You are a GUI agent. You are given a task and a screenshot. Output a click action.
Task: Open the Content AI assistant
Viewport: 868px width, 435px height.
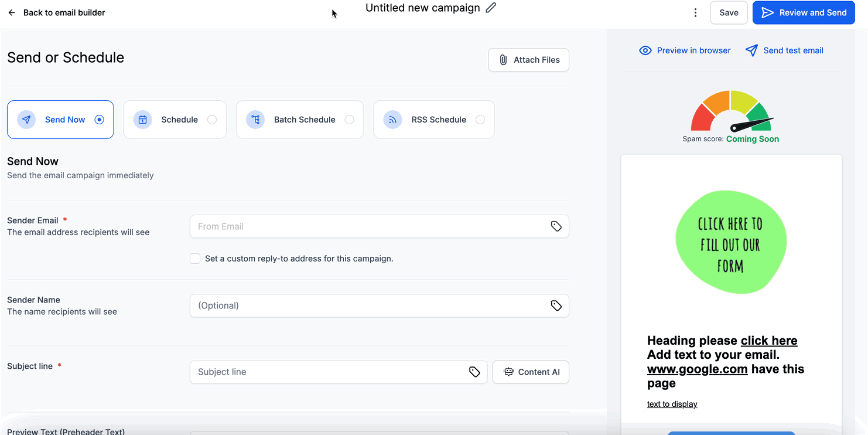531,372
